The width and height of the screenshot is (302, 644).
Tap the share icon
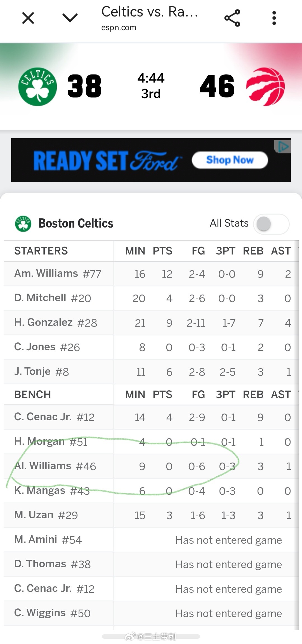point(232,18)
